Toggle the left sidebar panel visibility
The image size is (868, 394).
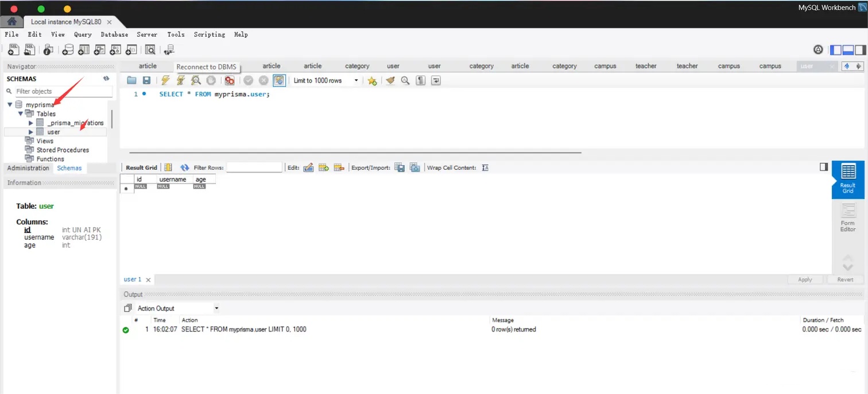(x=836, y=50)
